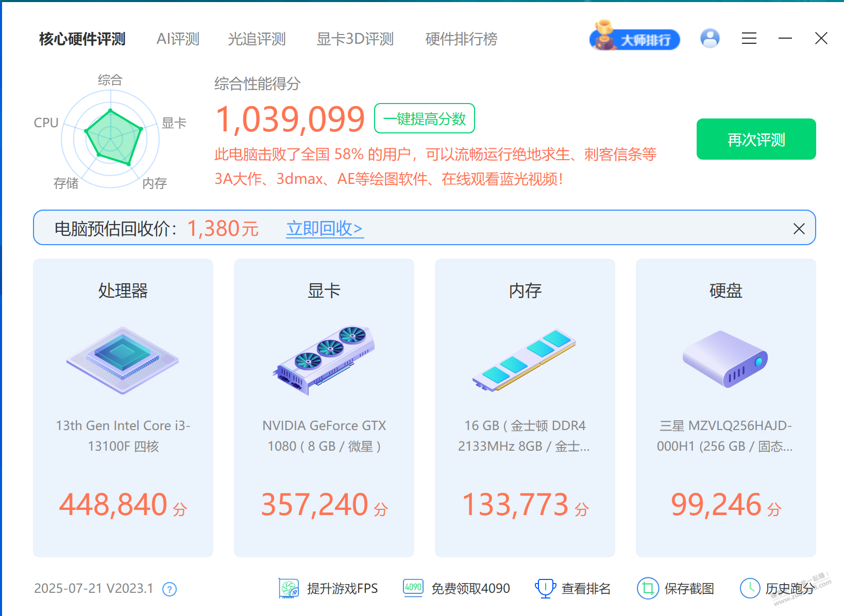Select the processor chip illustration
Screen dimensions: 844x616
coord(123,361)
